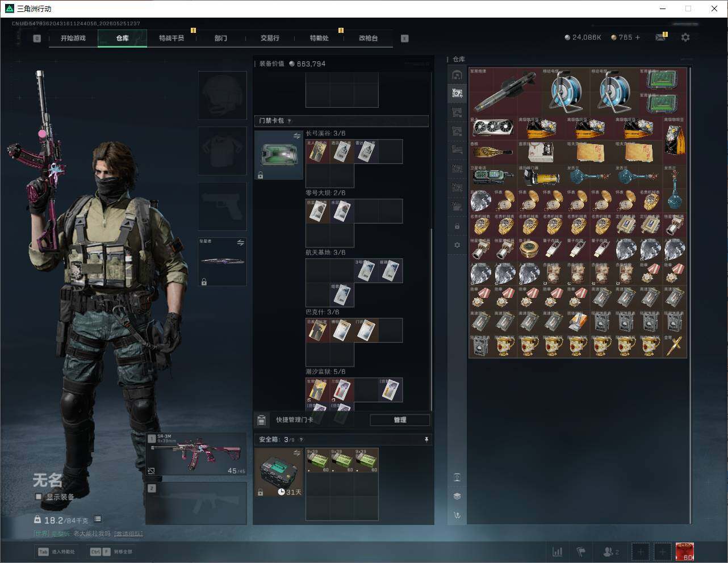Open the mail envelope icon
Image resolution: width=728 pixels, height=563 pixels.
660,37
